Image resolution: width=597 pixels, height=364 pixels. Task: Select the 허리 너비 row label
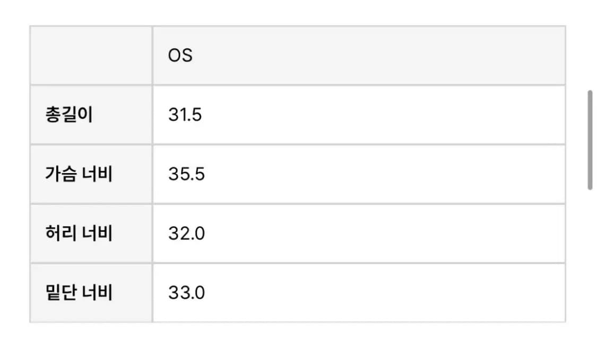79,233
